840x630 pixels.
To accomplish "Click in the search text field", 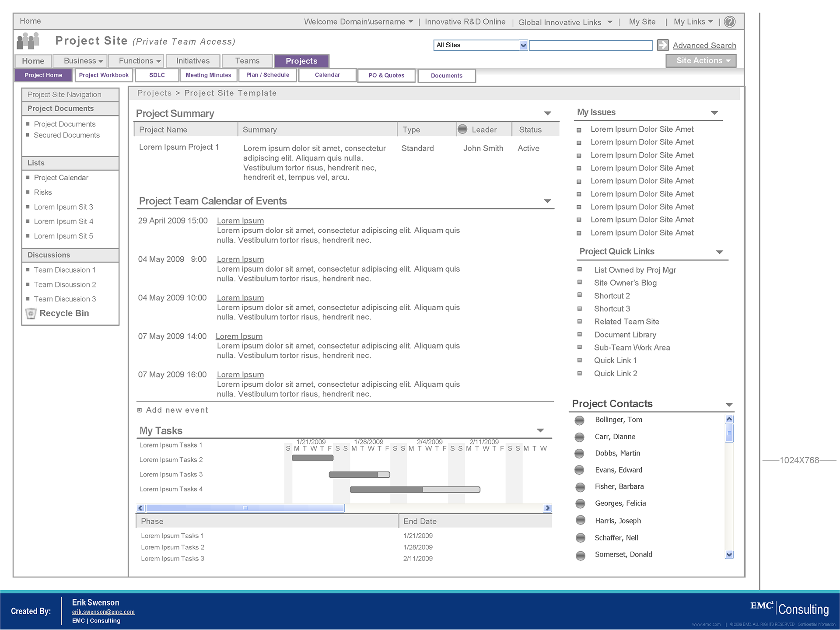I will click(591, 45).
